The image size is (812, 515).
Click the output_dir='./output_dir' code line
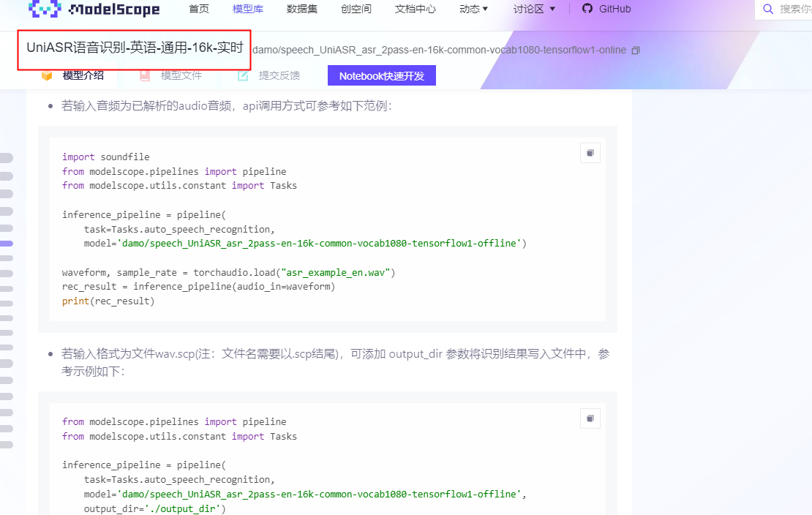point(155,509)
